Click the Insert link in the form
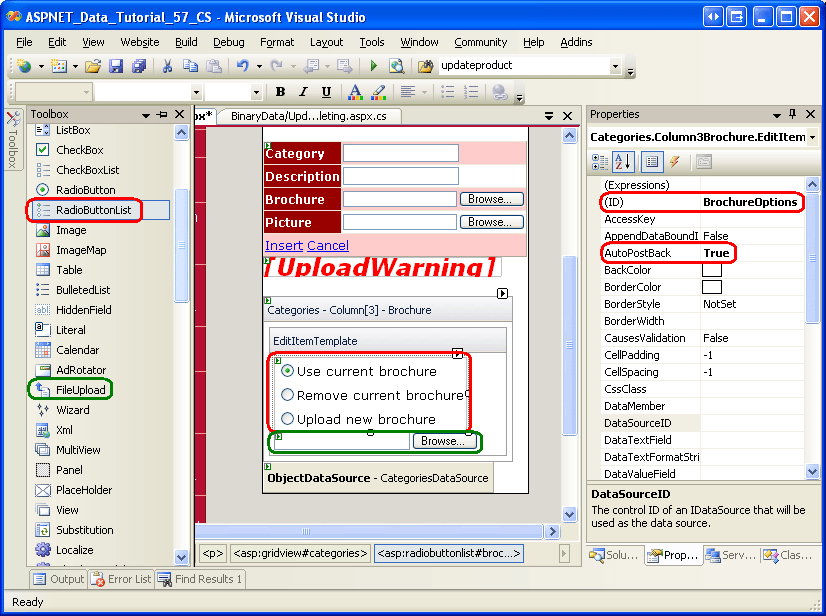 [283, 245]
